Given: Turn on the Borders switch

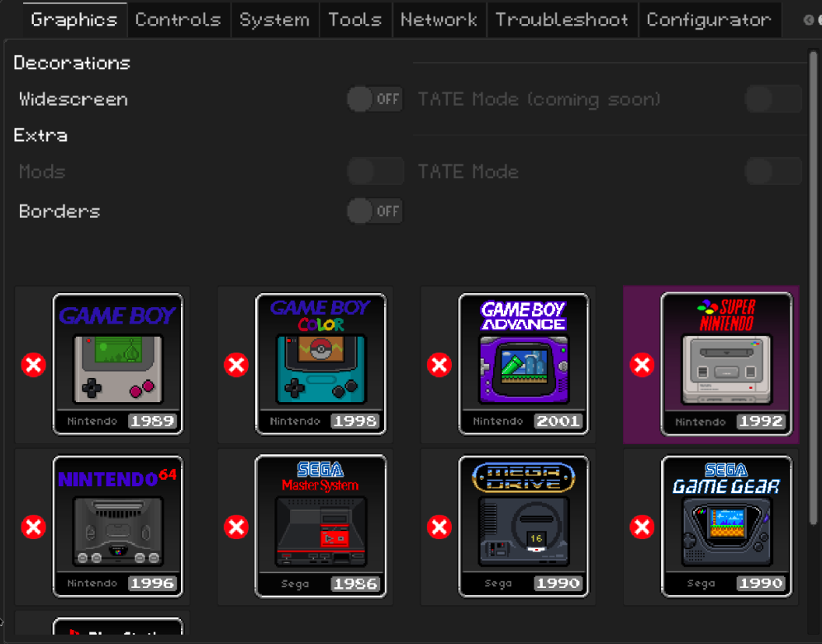Looking at the screenshot, I should [374, 211].
